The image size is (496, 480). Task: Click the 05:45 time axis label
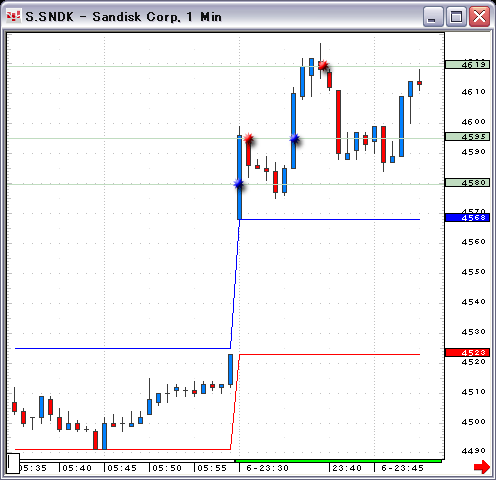tap(122, 468)
